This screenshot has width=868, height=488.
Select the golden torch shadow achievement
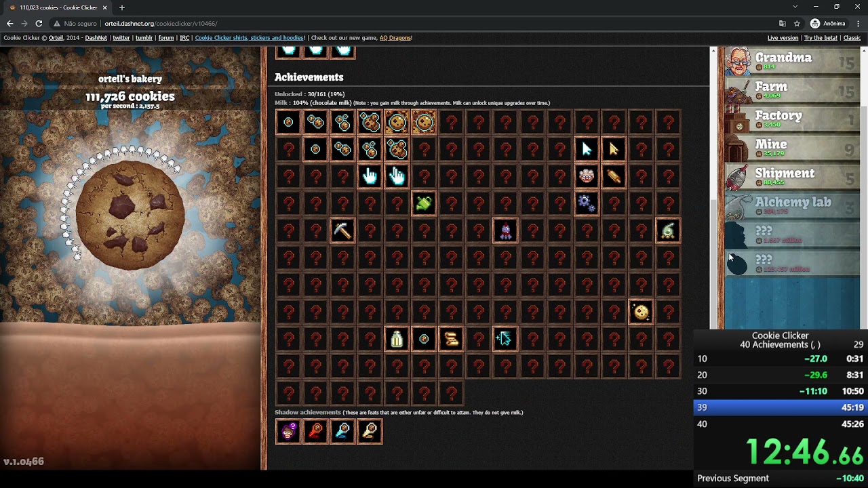pyautogui.click(x=370, y=431)
